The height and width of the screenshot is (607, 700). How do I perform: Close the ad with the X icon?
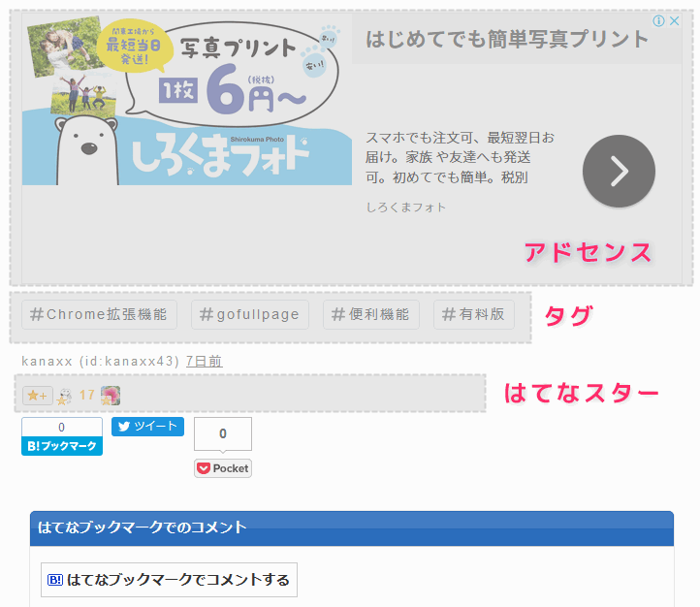click(x=674, y=20)
